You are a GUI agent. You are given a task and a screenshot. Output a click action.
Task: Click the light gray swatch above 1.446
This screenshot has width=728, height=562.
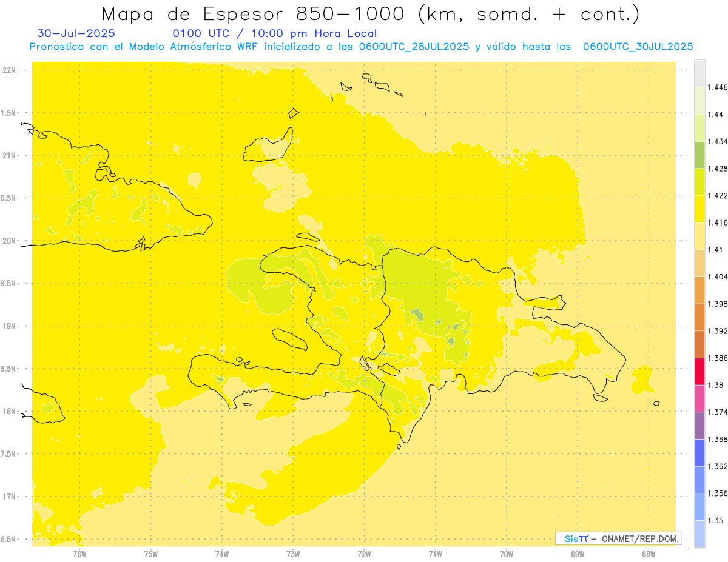tap(699, 73)
